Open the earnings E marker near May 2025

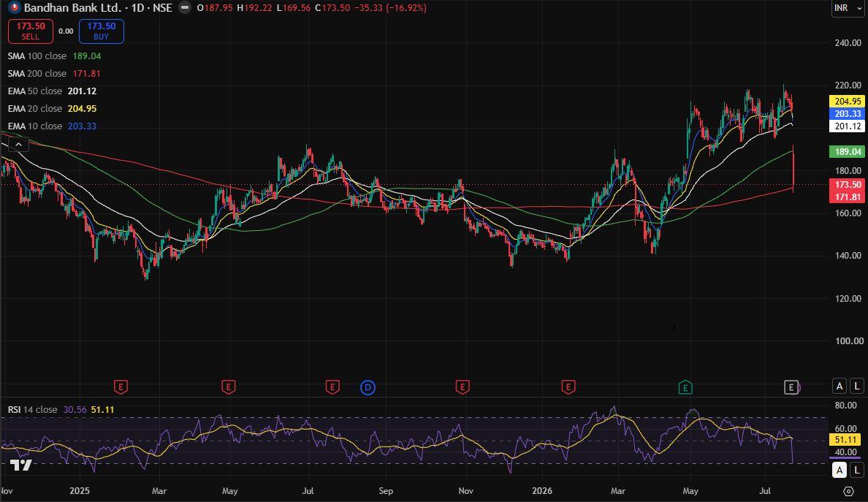tap(228, 387)
